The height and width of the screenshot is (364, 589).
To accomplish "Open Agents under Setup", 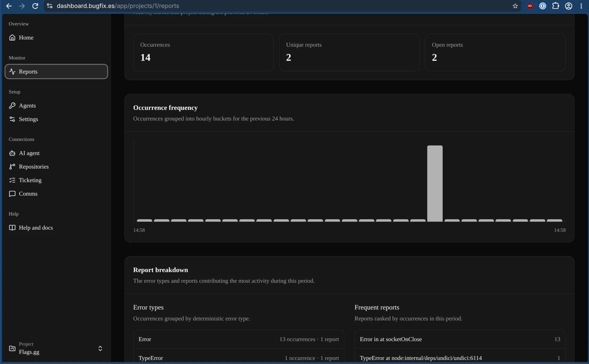I will 56,105.
